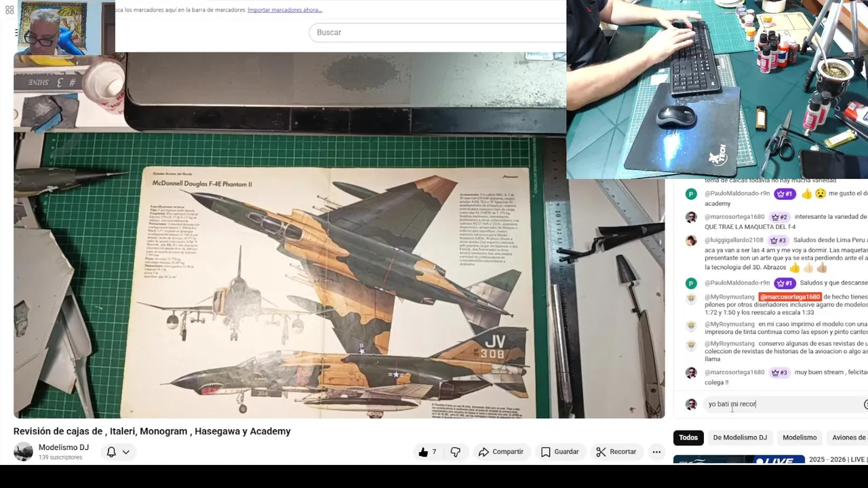Click the Importar marcadores ahora link
The image size is (868, 488).
pos(285,9)
